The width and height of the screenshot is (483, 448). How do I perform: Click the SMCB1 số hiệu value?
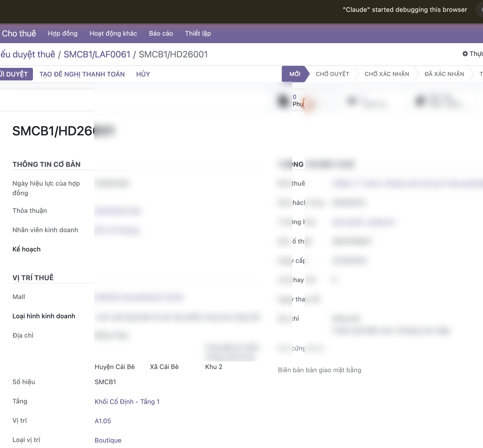coord(105,382)
